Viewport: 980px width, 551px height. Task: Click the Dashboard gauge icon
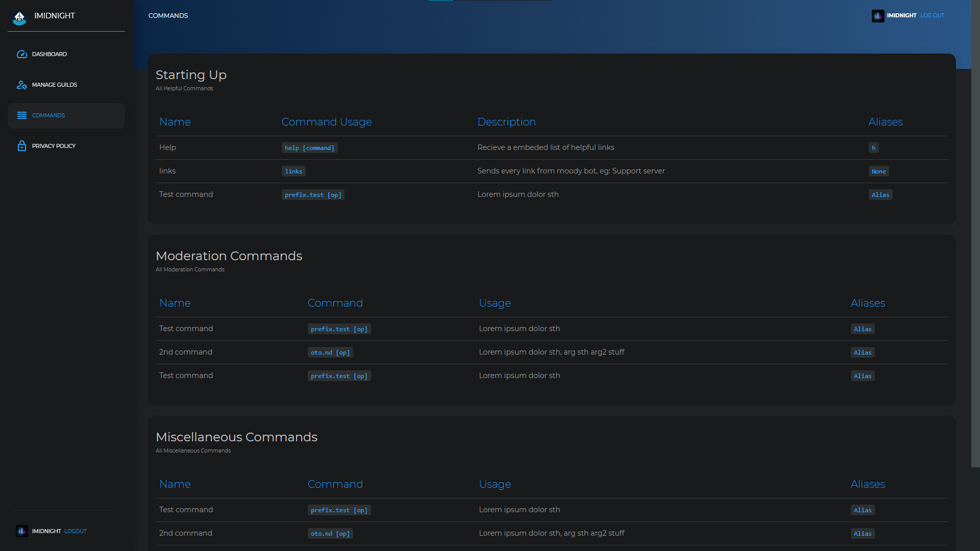click(x=22, y=54)
